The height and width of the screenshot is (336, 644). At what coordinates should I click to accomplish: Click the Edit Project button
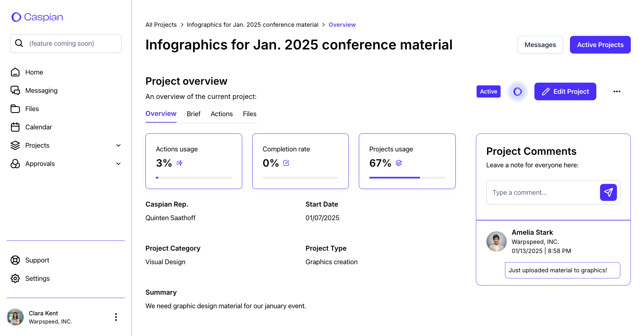tap(565, 91)
